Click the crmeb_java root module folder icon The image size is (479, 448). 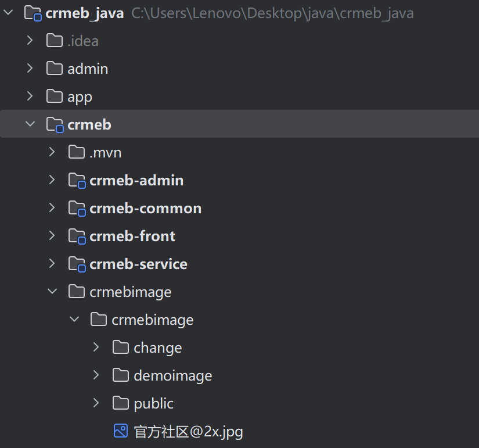click(33, 13)
